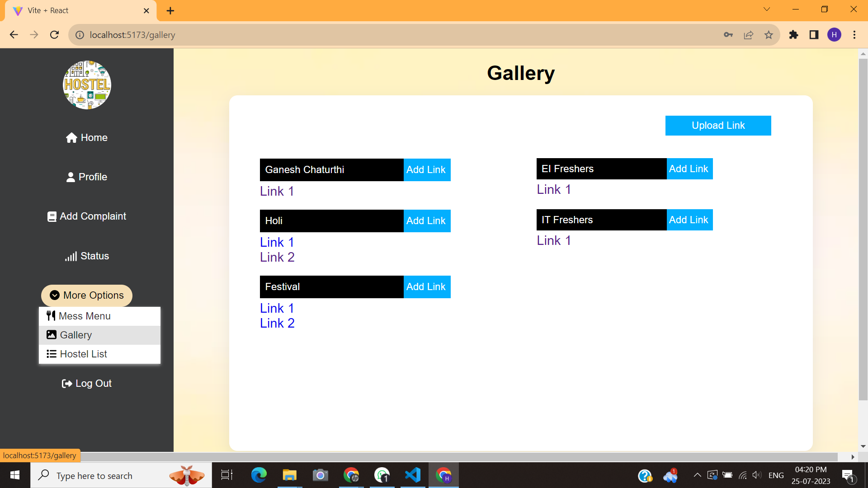This screenshot has width=868, height=488.
Task: Click the list icon beside Hostel List
Action: tap(51, 354)
